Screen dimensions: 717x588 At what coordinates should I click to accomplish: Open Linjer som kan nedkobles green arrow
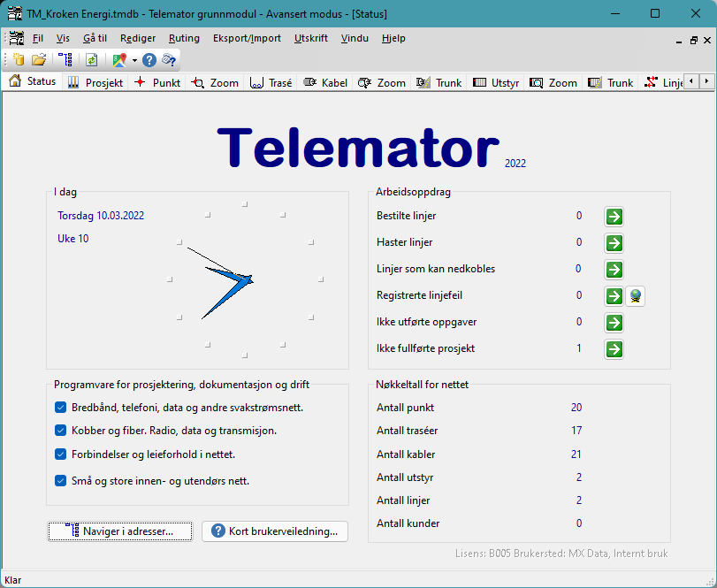(x=614, y=270)
